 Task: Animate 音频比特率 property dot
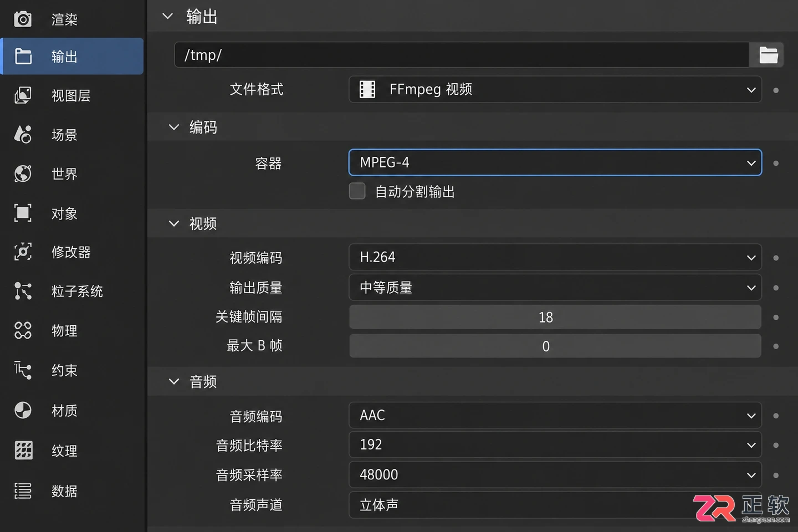coord(776,446)
